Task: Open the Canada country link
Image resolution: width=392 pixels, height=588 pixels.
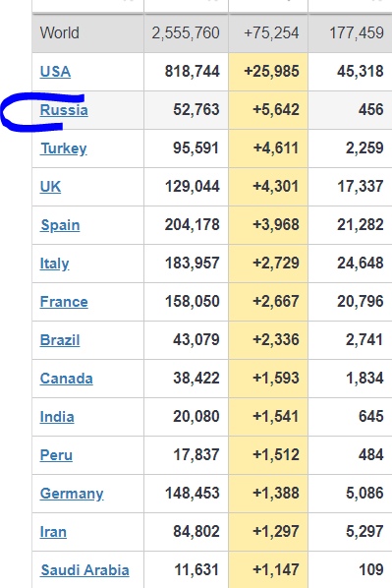Action: click(x=67, y=379)
